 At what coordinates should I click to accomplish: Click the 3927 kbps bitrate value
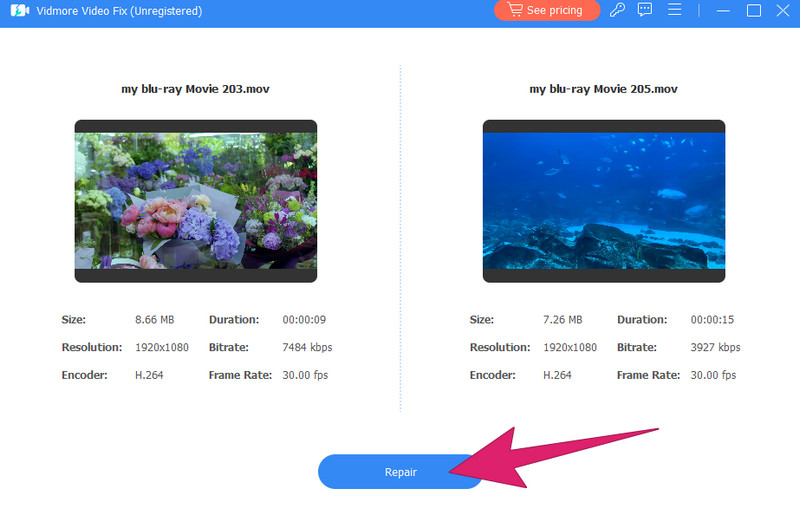[715, 348]
